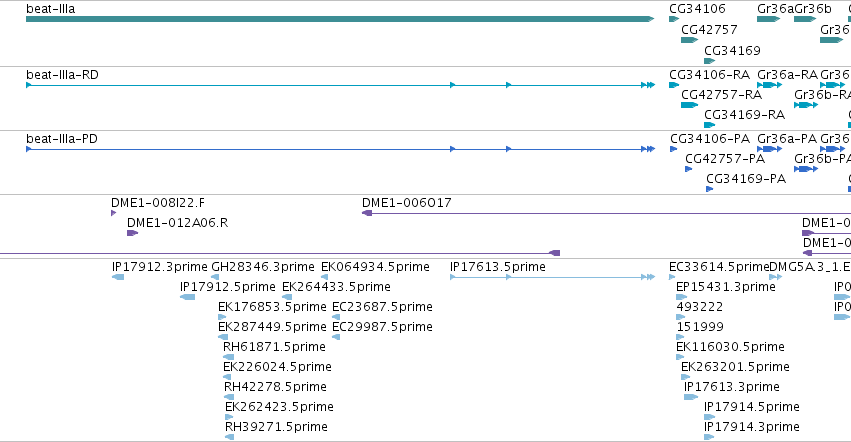Click the beat-IIIa-PD protein line
Image resolution: width=851 pixels, height=442 pixels.
(340, 149)
